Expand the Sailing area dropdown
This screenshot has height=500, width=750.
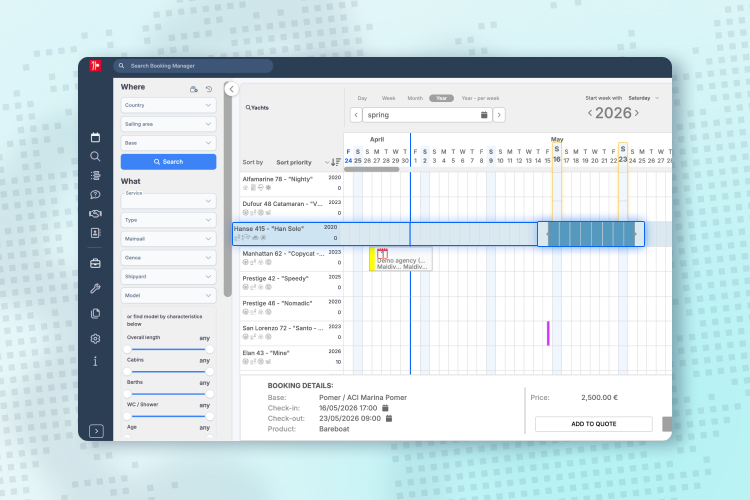(x=168, y=124)
